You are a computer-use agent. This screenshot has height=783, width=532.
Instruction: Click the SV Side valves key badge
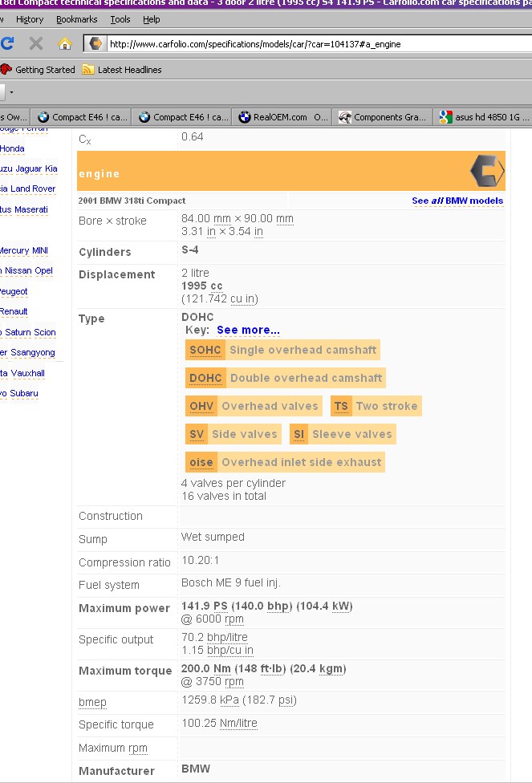pyautogui.click(x=234, y=434)
